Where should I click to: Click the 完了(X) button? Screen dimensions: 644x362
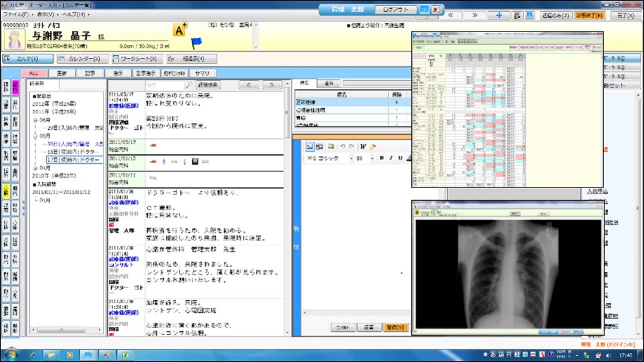626,15
